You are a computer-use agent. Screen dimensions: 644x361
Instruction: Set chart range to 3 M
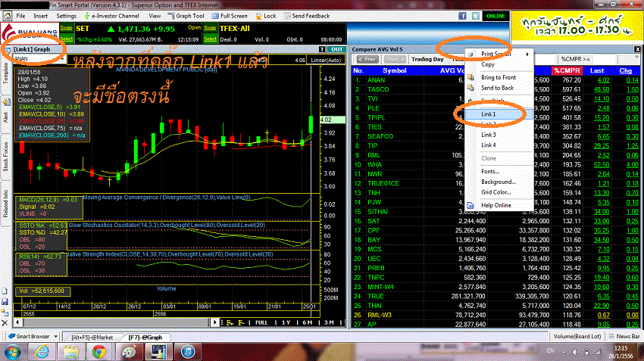329,322
